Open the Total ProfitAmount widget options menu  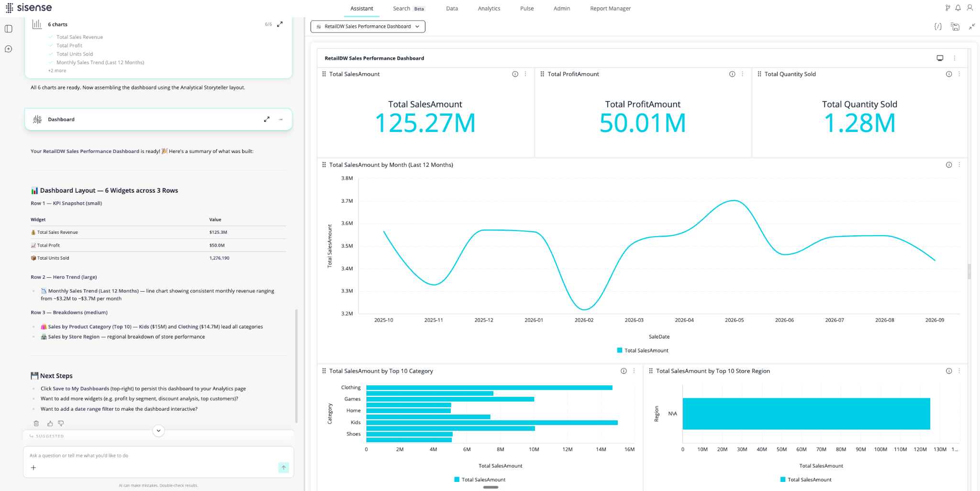(743, 74)
